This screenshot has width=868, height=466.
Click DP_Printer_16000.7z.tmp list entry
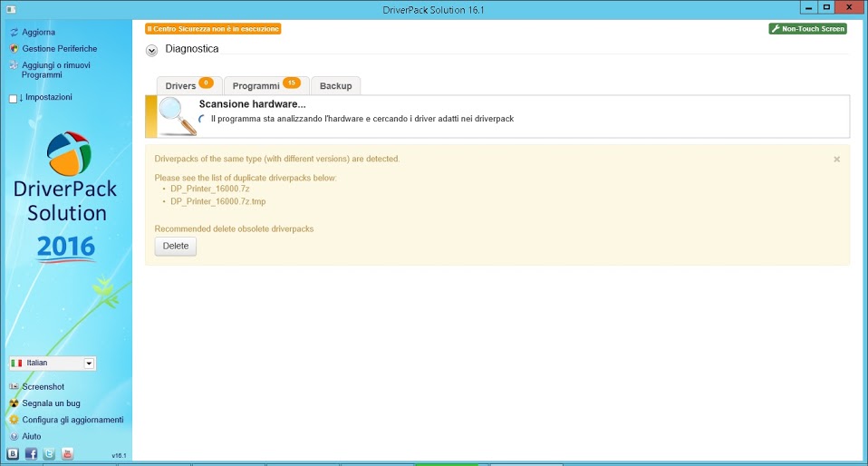click(x=218, y=201)
